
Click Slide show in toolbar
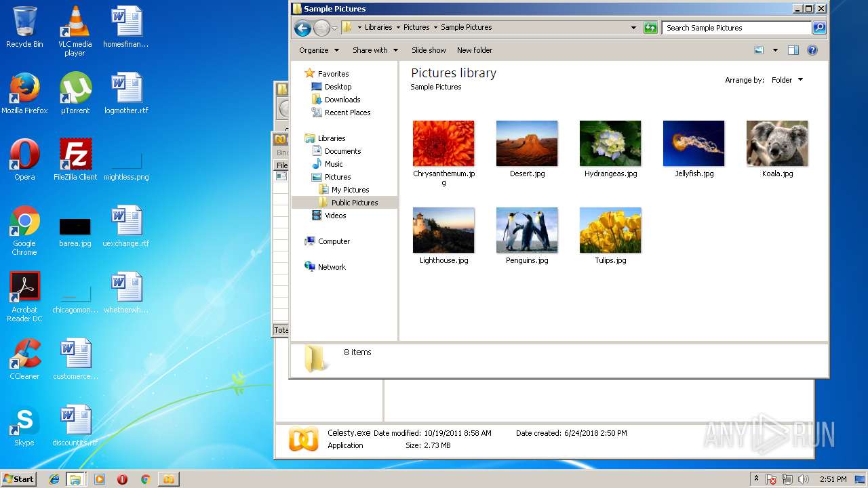429,50
